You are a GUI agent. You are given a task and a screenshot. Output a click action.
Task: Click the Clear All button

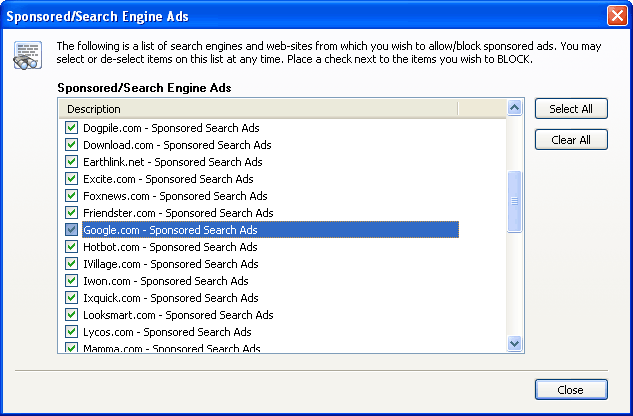click(571, 140)
